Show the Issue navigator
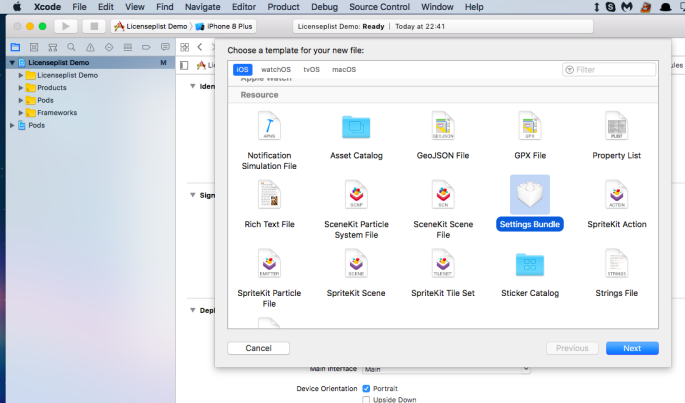The height and width of the screenshot is (403, 685). (x=90, y=47)
